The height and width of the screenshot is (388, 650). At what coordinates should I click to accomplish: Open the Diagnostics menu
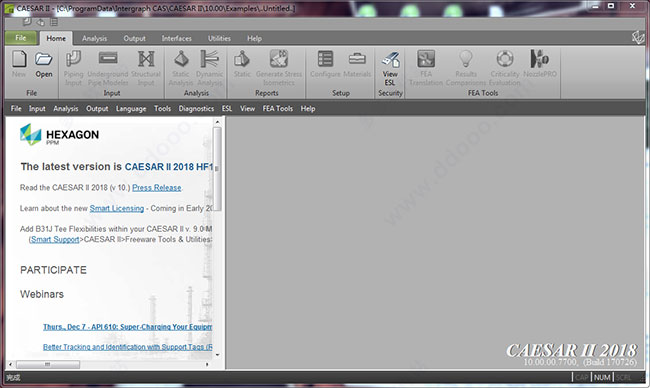click(x=196, y=109)
